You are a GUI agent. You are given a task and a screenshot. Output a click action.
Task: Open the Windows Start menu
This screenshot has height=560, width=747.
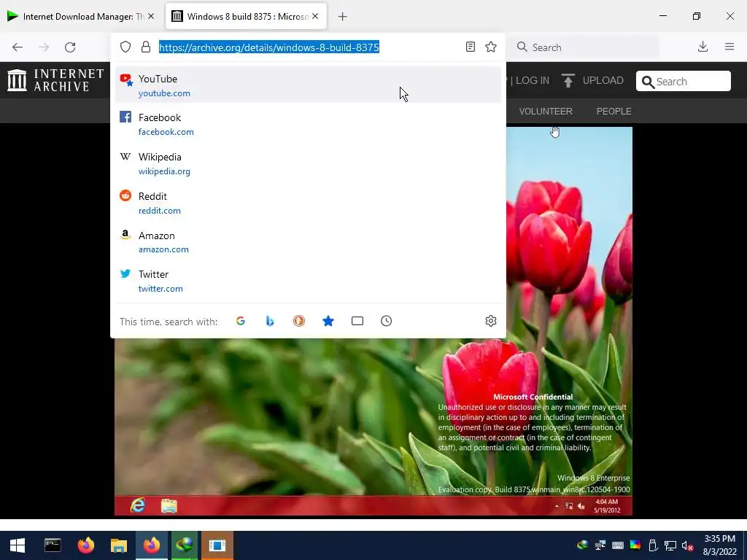tap(18, 545)
